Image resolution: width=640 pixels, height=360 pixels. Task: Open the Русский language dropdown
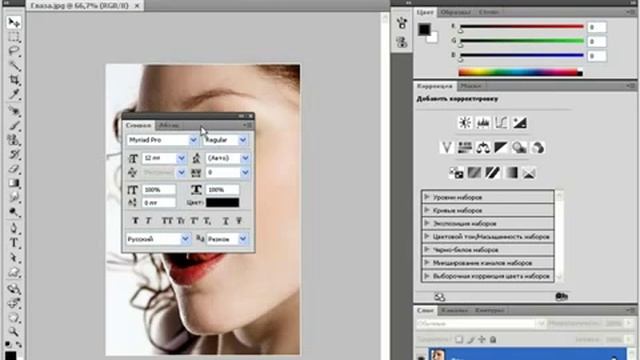[x=185, y=239]
